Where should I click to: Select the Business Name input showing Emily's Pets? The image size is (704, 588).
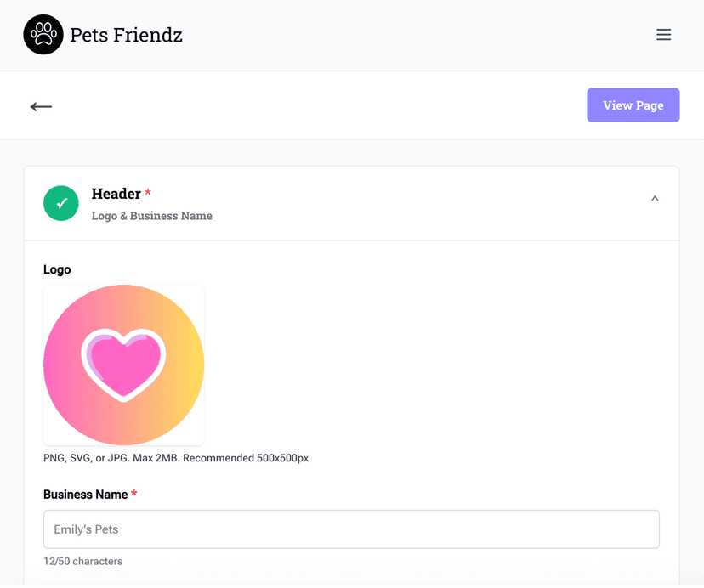(351, 529)
